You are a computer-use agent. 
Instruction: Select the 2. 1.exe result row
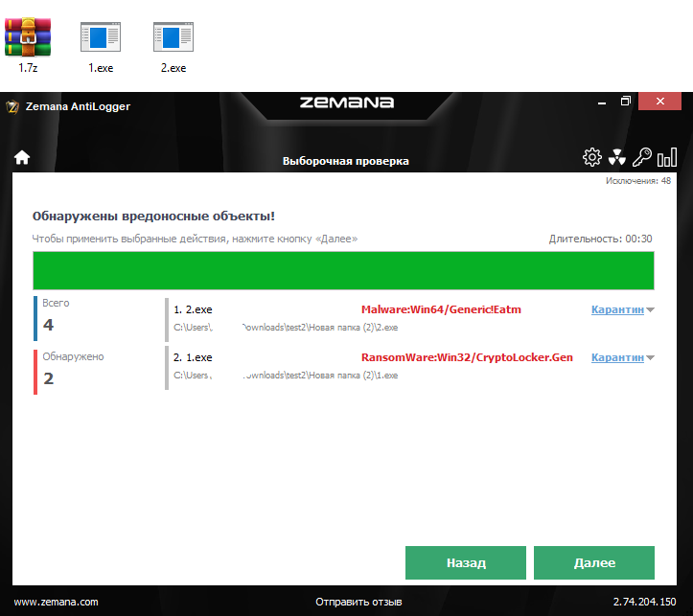[409, 367]
